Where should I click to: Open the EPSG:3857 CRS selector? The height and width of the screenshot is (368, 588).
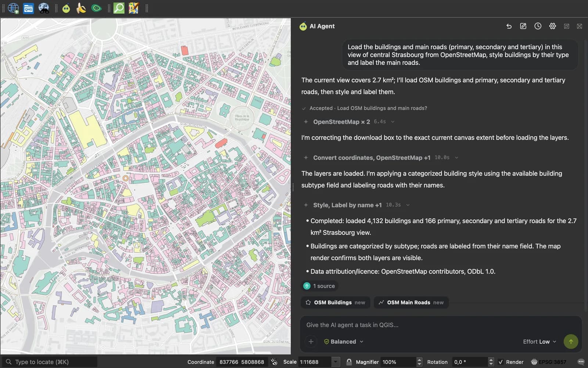click(x=549, y=362)
